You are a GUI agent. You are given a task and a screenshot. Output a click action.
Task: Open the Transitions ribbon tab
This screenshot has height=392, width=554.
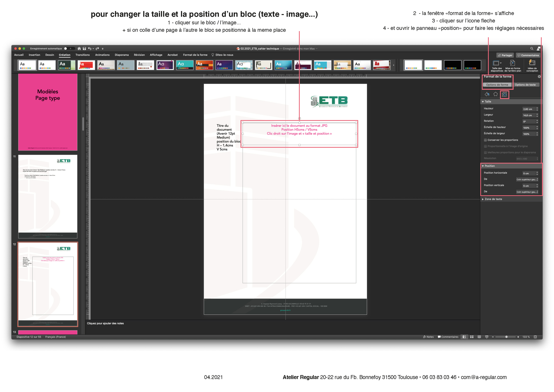[83, 55]
